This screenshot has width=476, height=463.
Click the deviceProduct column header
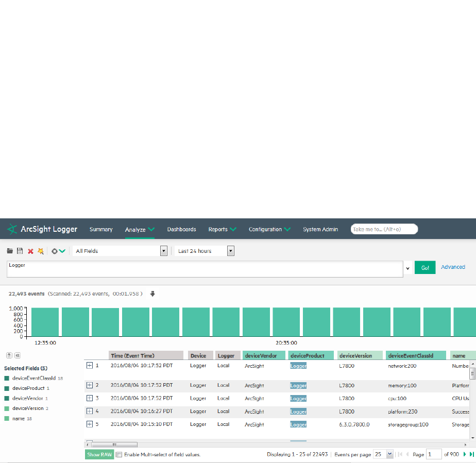pyautogui.click(x=311, y=355)
